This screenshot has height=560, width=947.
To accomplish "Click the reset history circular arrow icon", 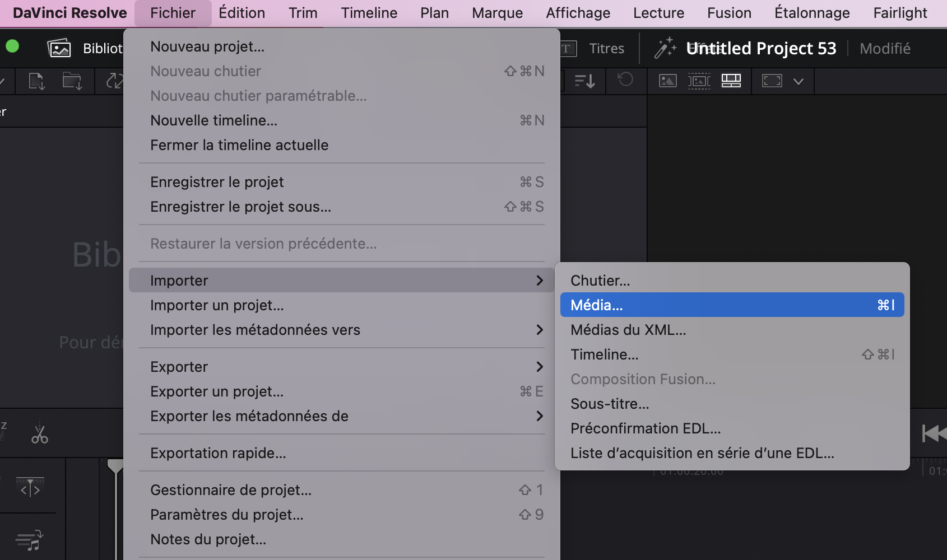I will (x=626, y=81).
